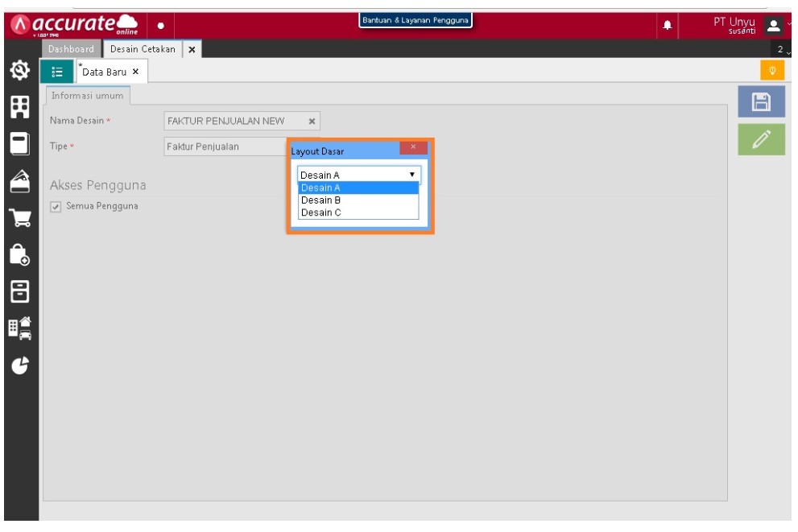
Task: Click the green pencil design editor button
Action: click(x=761, y=140)
